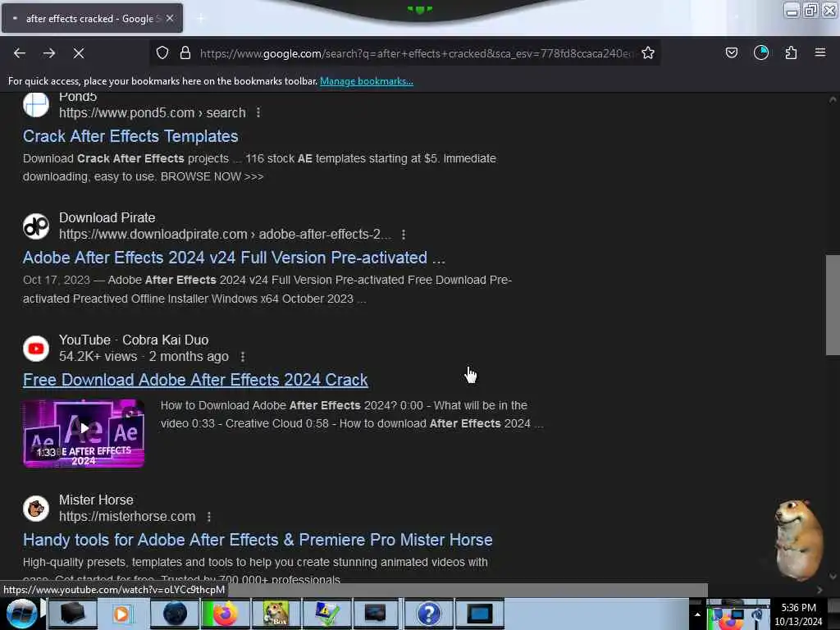840x630 pixels.
Task: Click the Mister Horse favicon
Action: (36, 508)
